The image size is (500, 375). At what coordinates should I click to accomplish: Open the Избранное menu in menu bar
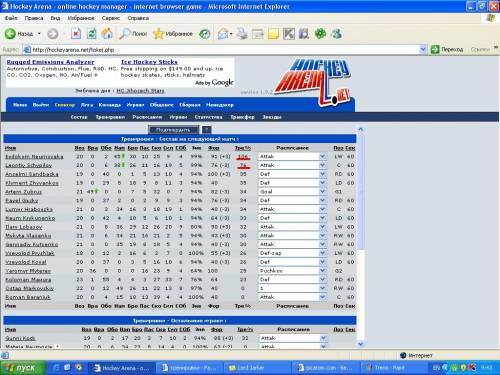click(81, 18)
